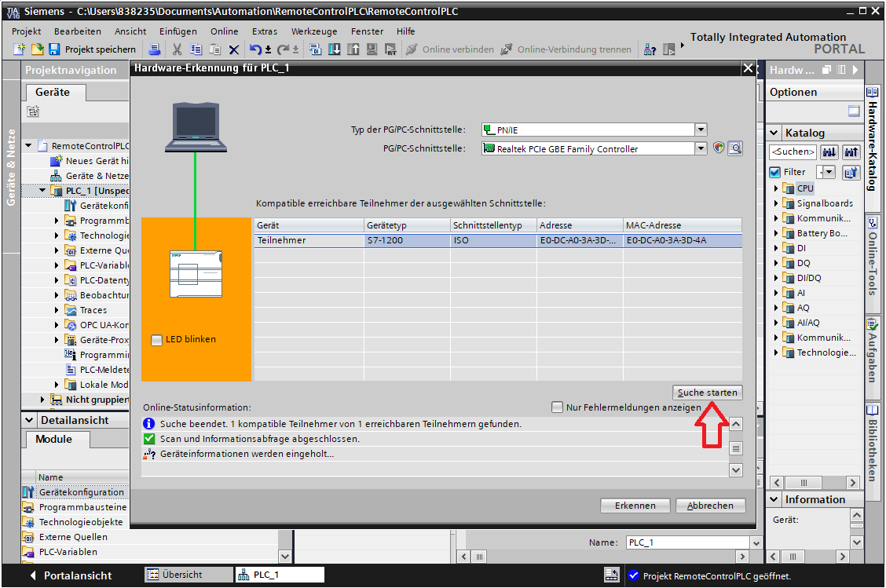The height and width of the screenshot is (588, 886).
Task: Open the Hilfe menu
Action: tap(406, 31)
